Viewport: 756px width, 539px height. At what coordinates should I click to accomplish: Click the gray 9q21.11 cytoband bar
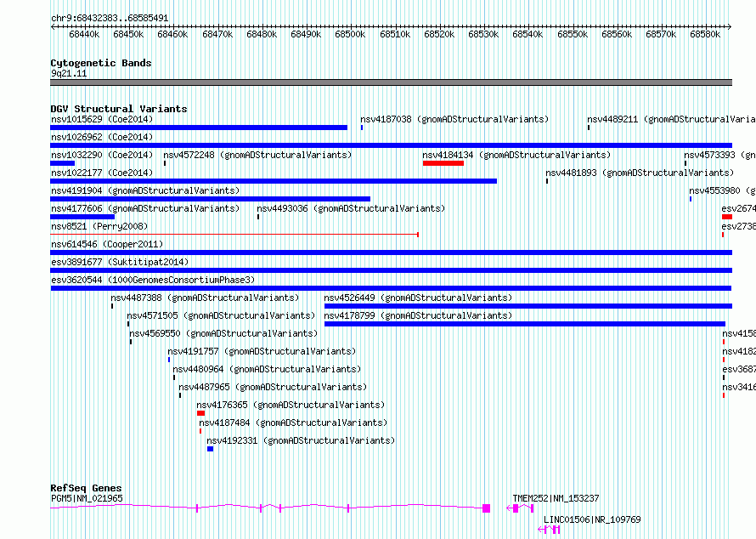391,82
